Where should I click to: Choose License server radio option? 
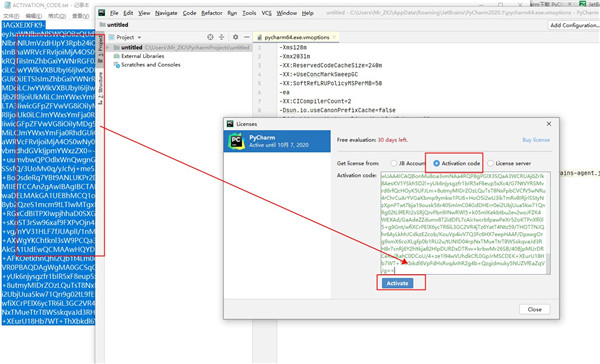pos(490,163)
